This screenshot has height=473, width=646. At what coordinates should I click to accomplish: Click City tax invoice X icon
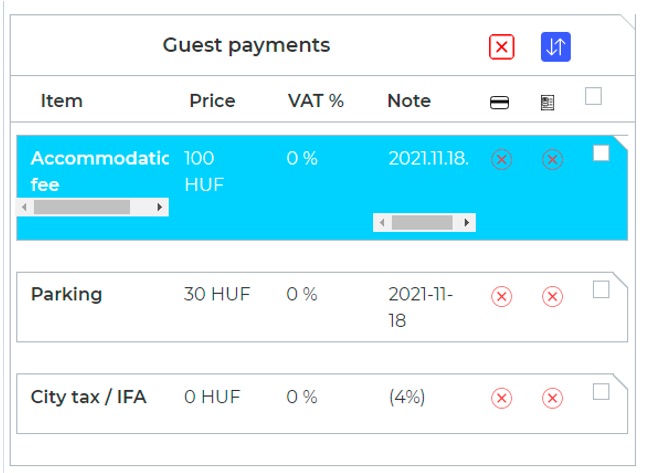pos(552,398)
